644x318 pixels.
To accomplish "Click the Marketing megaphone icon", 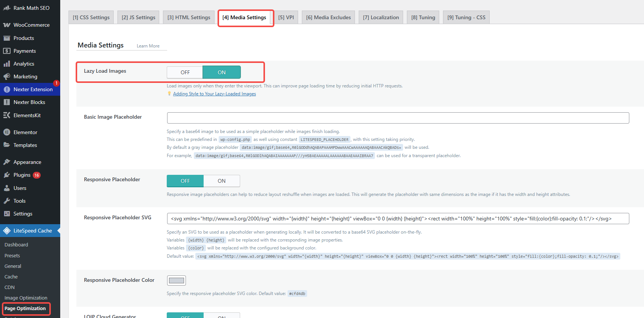I will 7,76.
